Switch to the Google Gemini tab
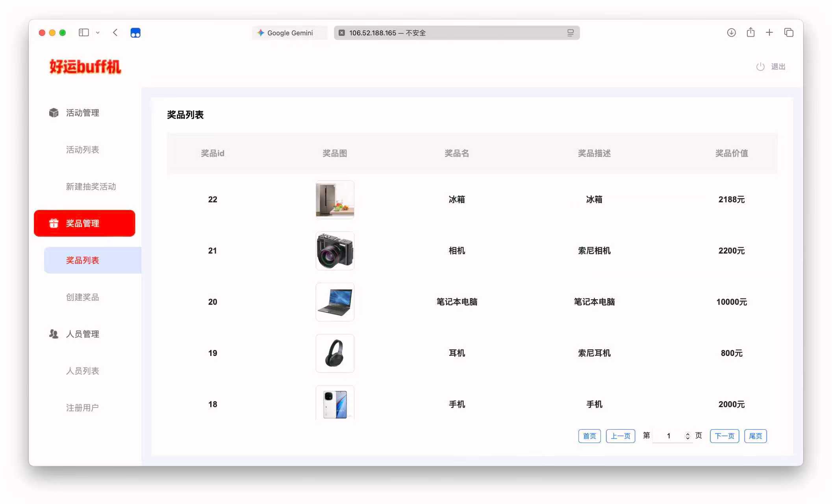832x504 pixels. click(289, 33)
